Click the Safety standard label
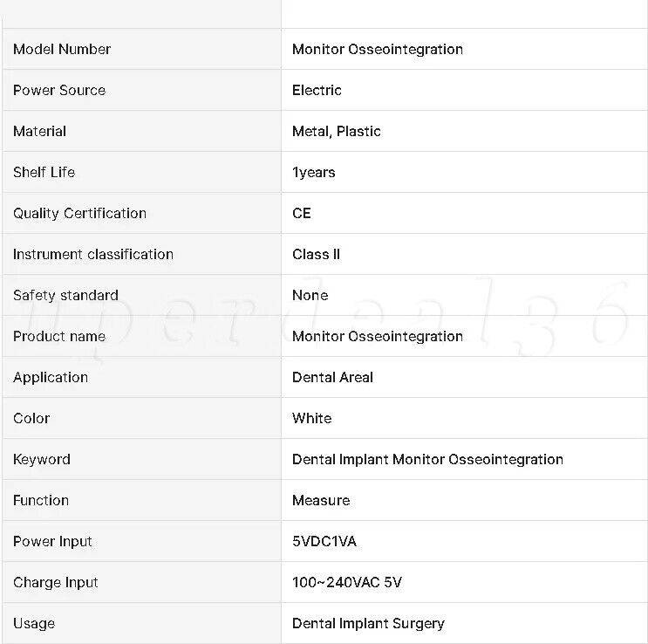The height and width of the screenshot is (644, 648). click(65, 295)
